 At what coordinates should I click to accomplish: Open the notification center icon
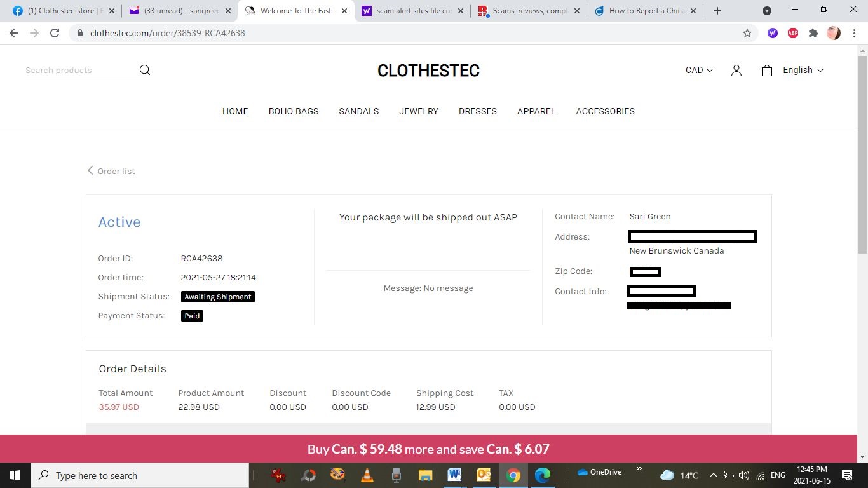847,475
